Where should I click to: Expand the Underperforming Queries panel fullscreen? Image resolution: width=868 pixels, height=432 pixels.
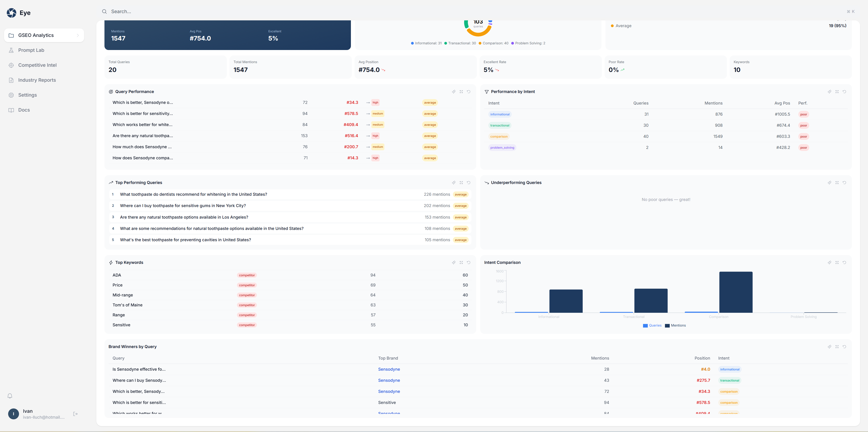pos(837,183)
